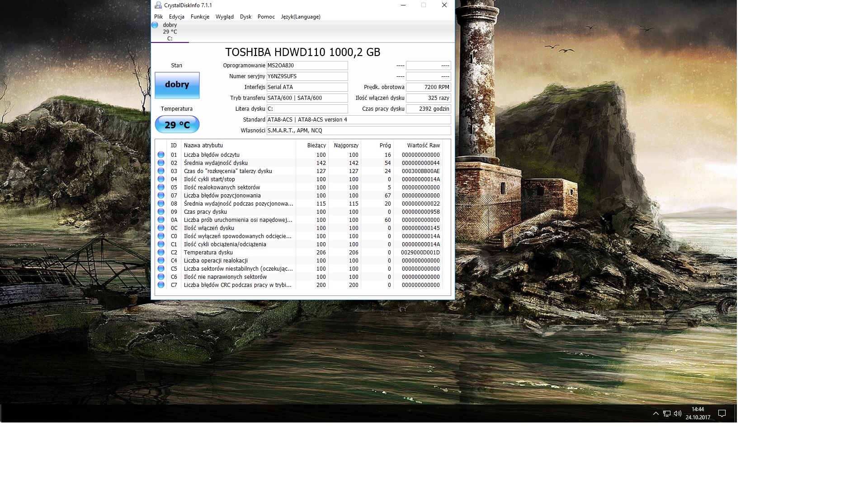Open the Action Center notifications icon
The image size is (868, 488).
[722, 413]
